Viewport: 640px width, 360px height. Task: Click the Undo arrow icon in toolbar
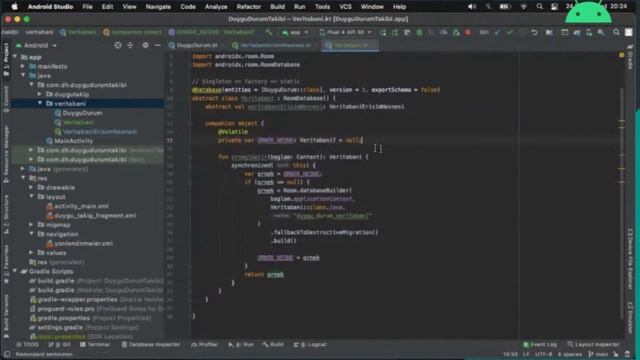pyautogui.click(x=534, y=32)
